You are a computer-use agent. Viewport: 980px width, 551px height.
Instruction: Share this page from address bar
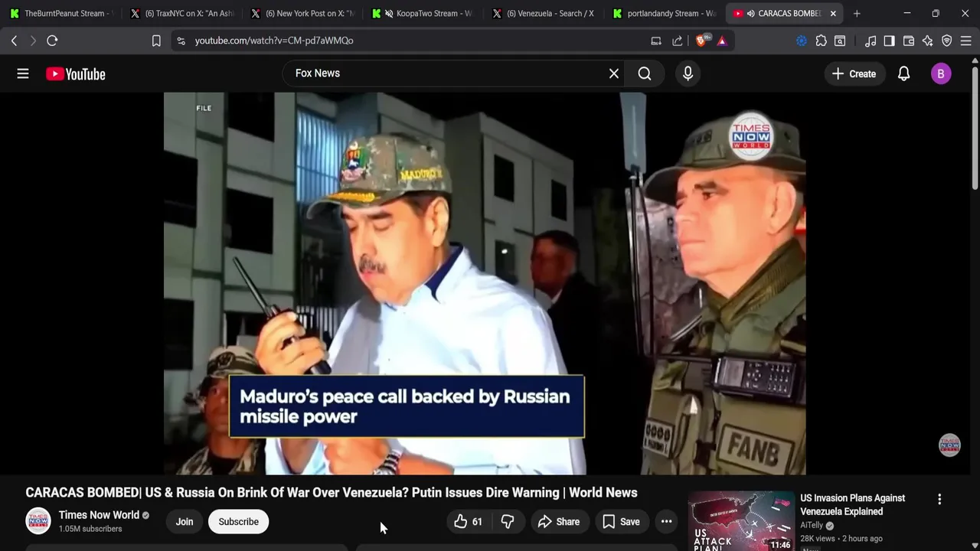pos(678,41)
